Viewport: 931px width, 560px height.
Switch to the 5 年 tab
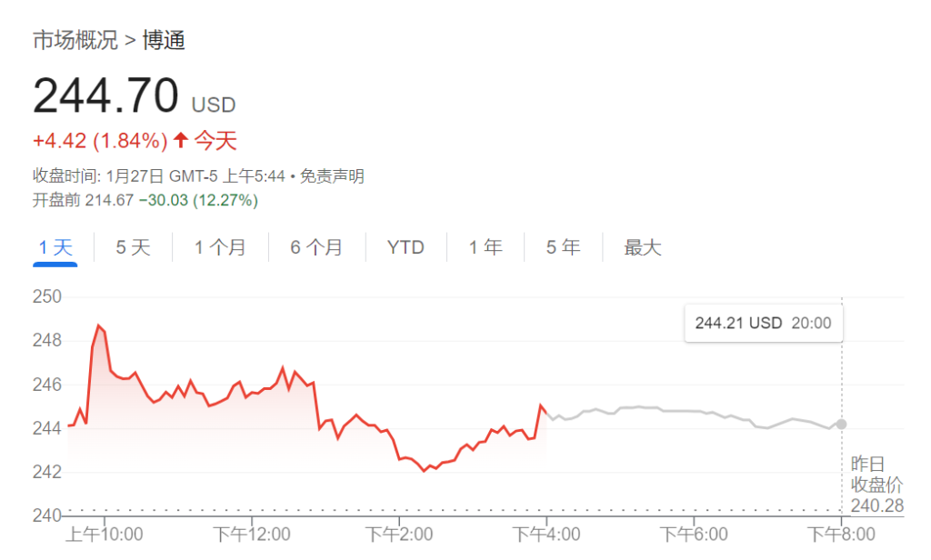(x=563, y=247)
